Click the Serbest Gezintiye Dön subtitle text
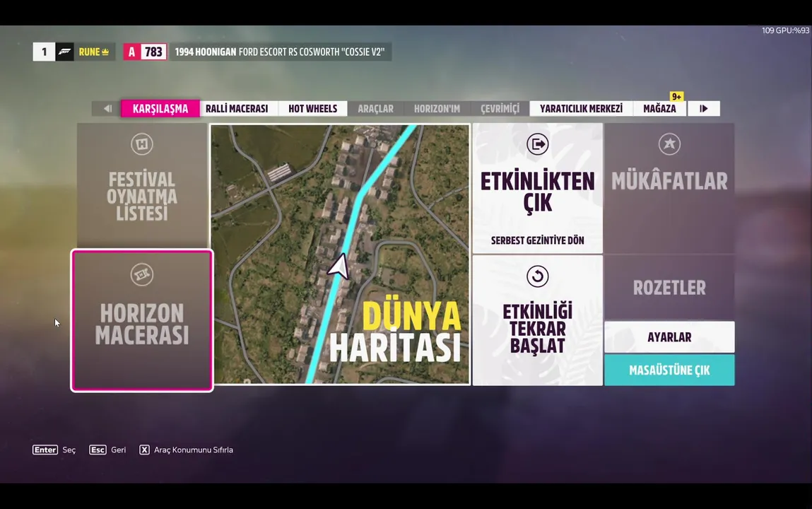The width and height of the screenshot is (812, 509). (x=538, y=240)
